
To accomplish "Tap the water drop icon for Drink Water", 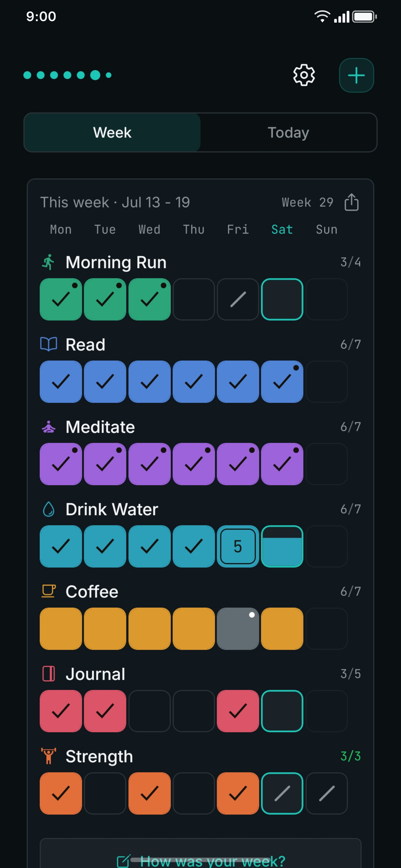I will pos(49,509).
